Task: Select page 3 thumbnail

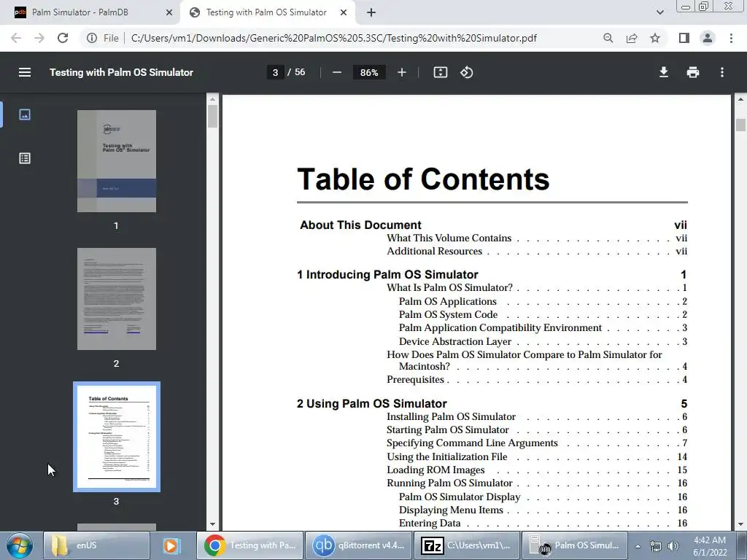Action: 117,437
